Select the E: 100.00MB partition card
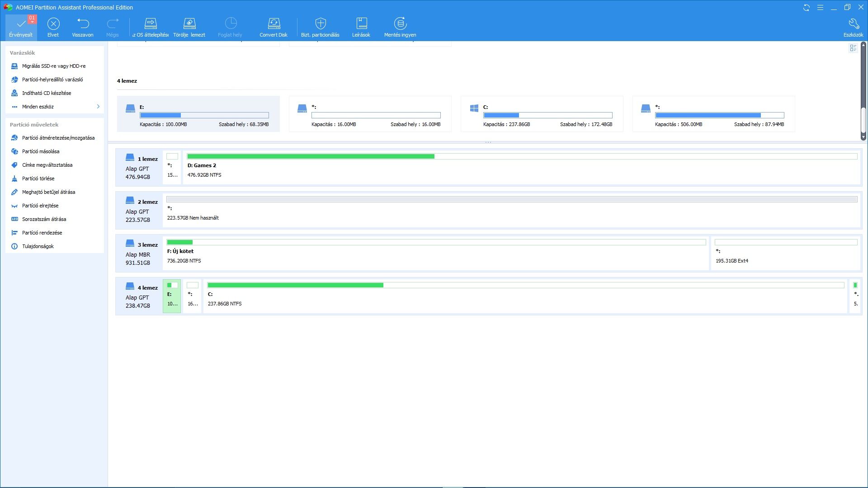868x488 pixels. pyautogui.click(x=198, y=114)
